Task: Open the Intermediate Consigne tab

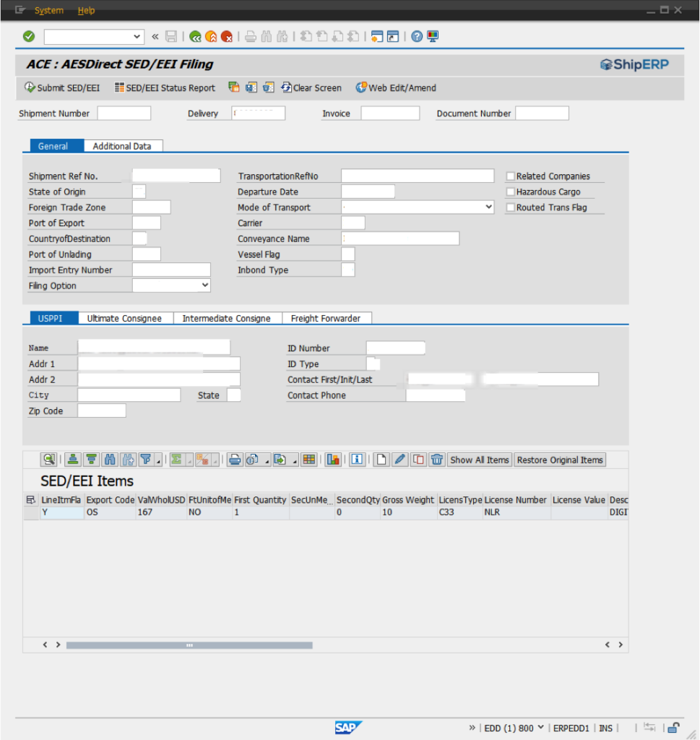Action: pos(226,318)
